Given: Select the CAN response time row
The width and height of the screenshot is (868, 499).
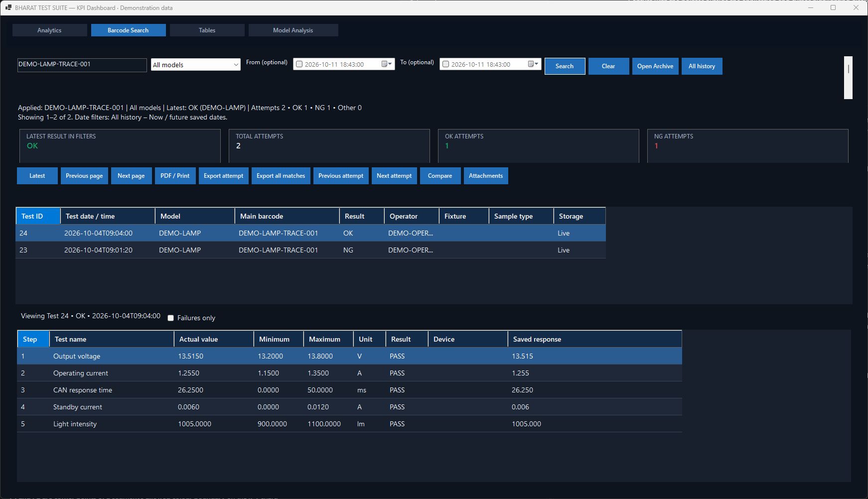Looking at the screenshot, I should (349, 390).
